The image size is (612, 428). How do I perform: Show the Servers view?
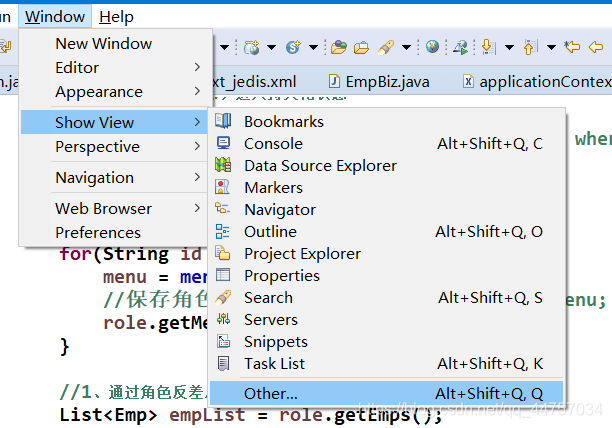386,320
